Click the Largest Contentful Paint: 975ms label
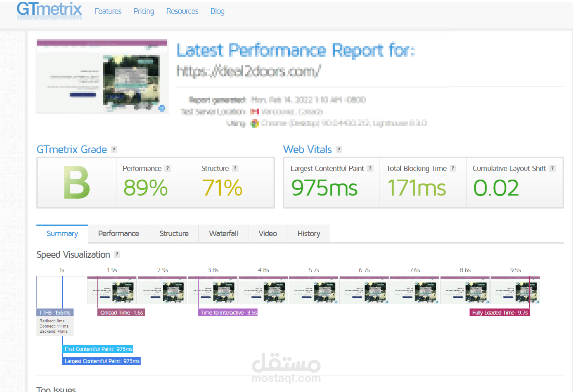Screen dimensions: 573x392 coord(102,361)
